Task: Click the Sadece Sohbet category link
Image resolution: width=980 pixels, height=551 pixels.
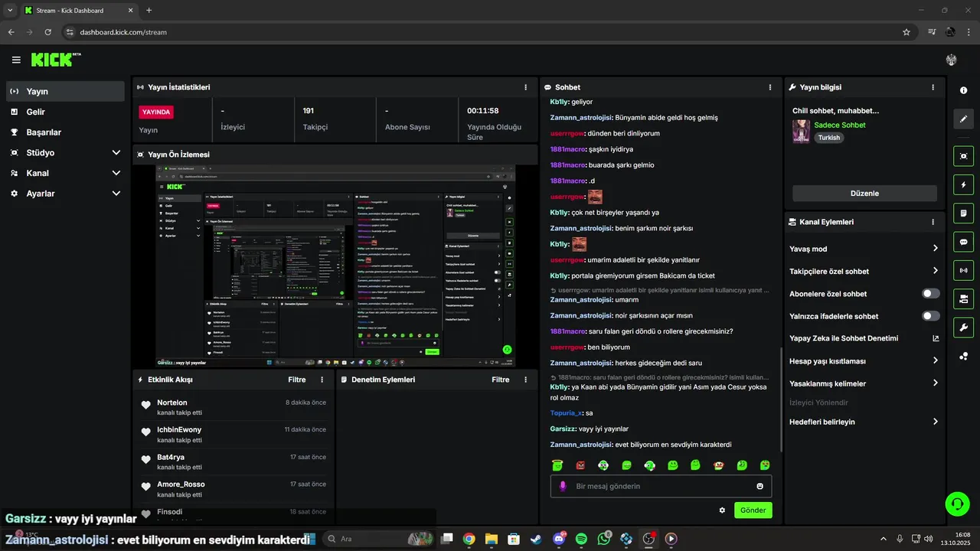Action: coord(840,125)
